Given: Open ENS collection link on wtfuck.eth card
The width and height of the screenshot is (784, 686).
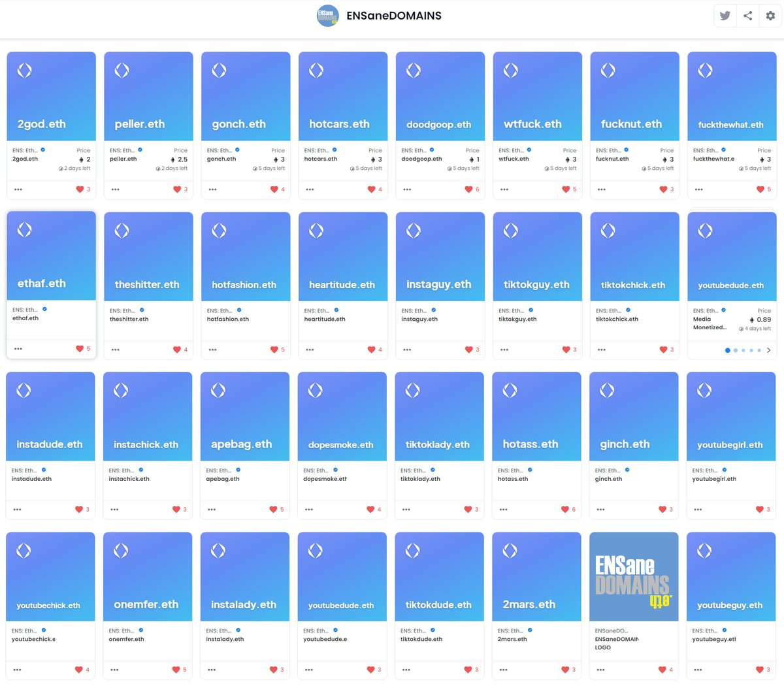Looking at the screenshot, I should click(x=512, y=150).
